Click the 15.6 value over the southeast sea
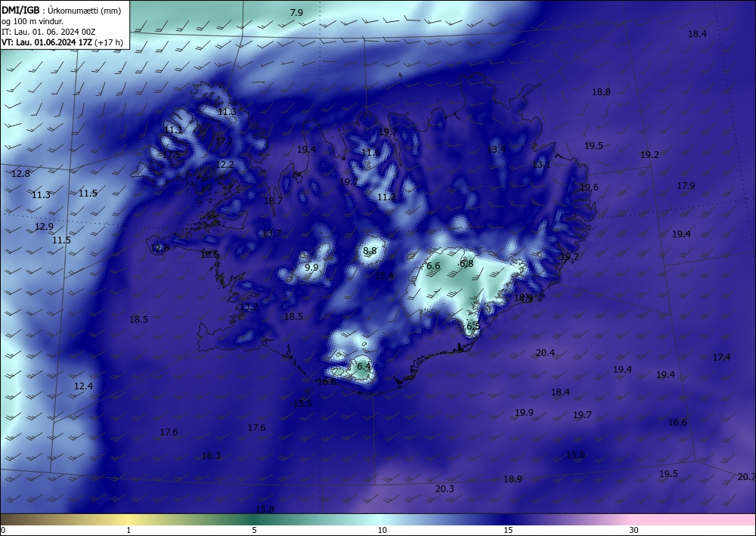Image resolution: width=756 pixels, height=536 pixels. tap(575, 454)
